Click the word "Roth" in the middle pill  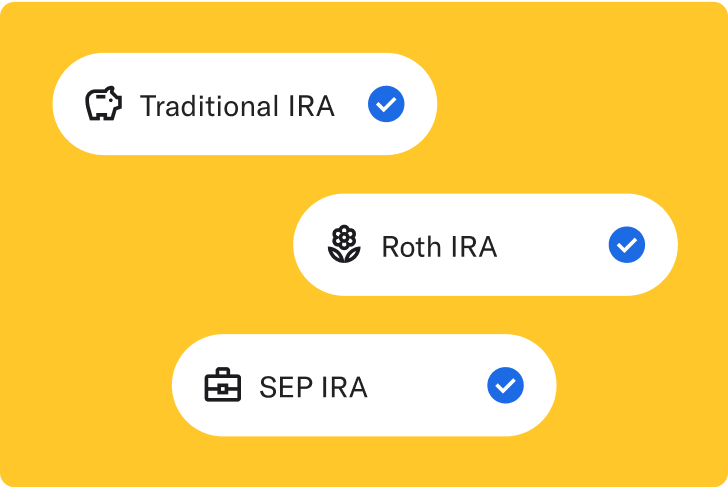[x=412, y=246]
